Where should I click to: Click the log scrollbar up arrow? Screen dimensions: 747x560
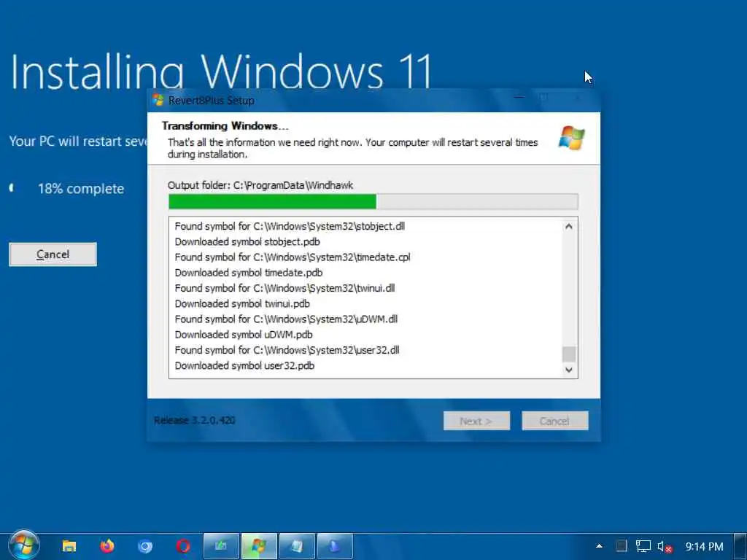[x=569, y=227]
